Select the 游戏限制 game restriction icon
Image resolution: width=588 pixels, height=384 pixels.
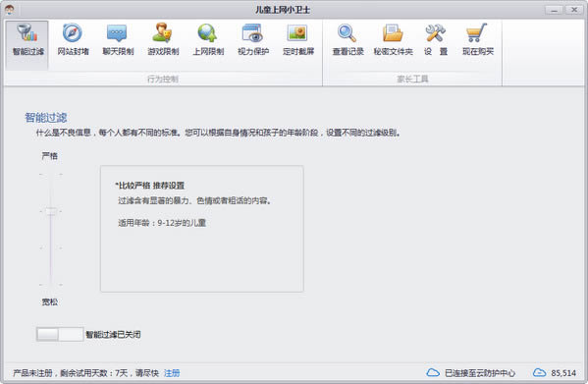click(x=163, y=39)
